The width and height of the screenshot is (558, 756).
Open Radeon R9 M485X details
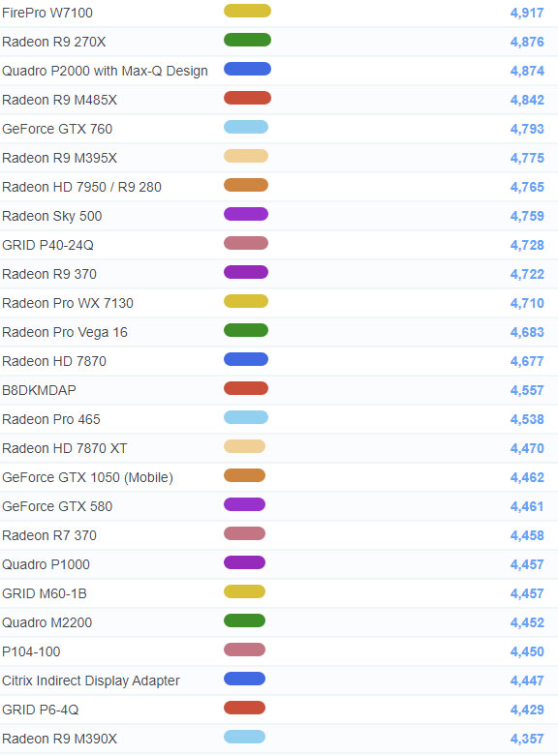[59, 100]
